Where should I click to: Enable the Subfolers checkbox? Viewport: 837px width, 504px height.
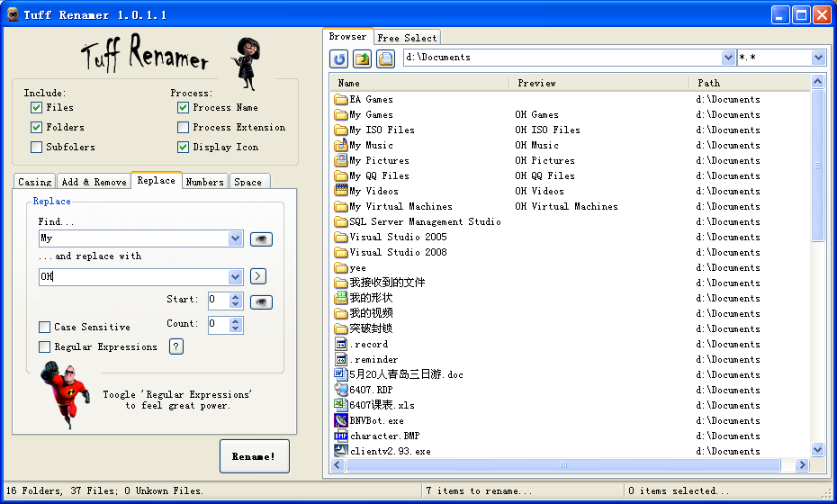[x=37, y=147]
